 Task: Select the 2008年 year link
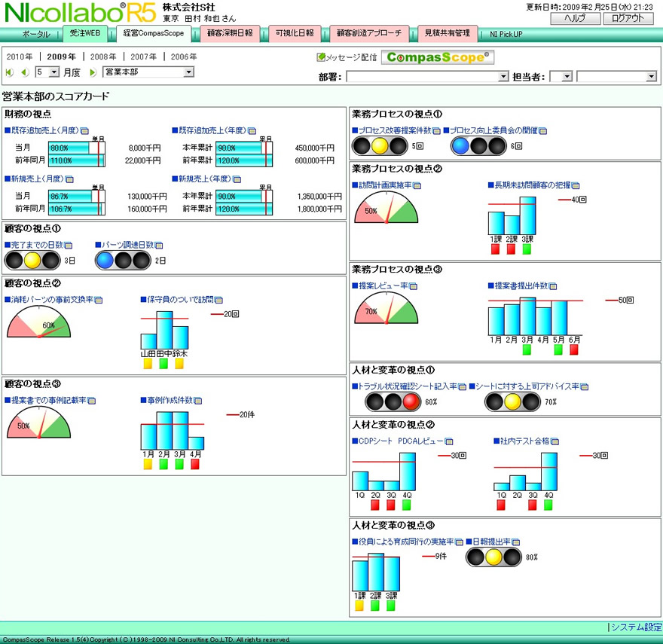point(103,56)
